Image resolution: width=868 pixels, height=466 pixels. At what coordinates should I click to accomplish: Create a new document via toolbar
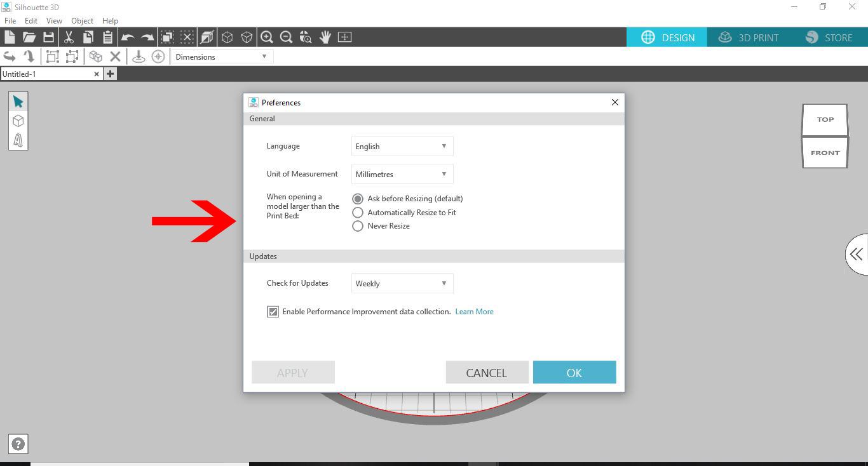(x=10, y=37)
